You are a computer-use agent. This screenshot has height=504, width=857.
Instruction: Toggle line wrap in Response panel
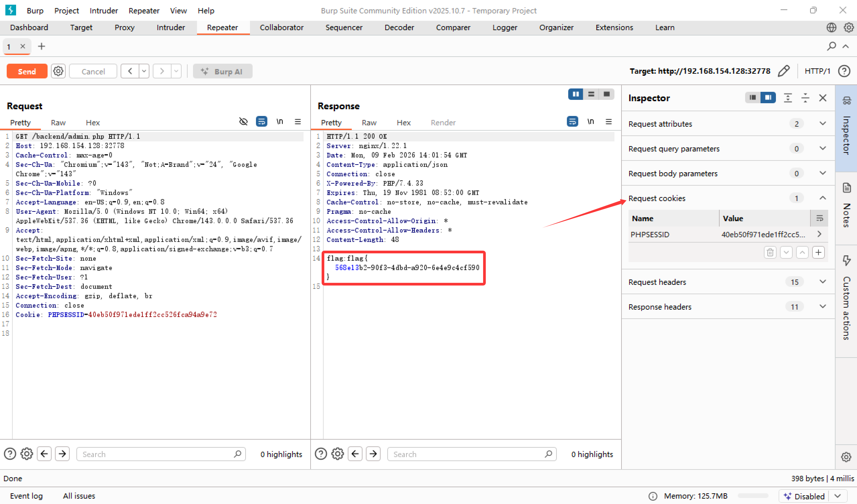click(x=572, y=122)
